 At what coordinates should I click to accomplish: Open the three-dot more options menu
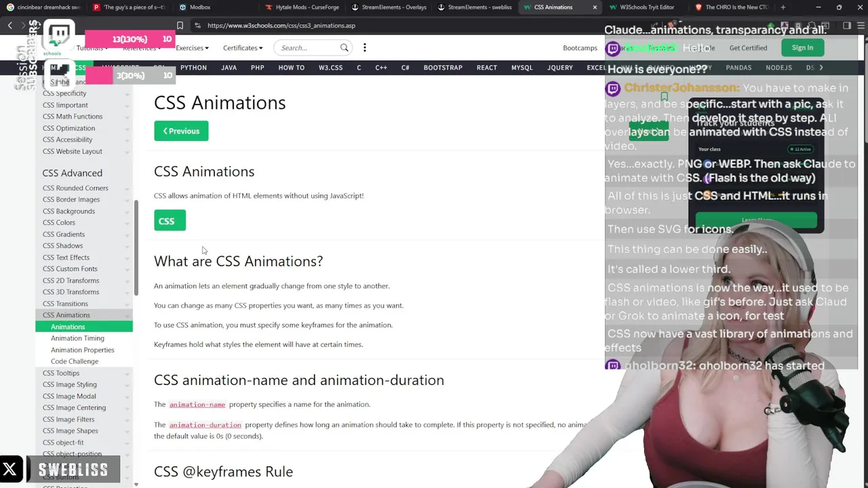pyautogui.click(x=365, y=47)
